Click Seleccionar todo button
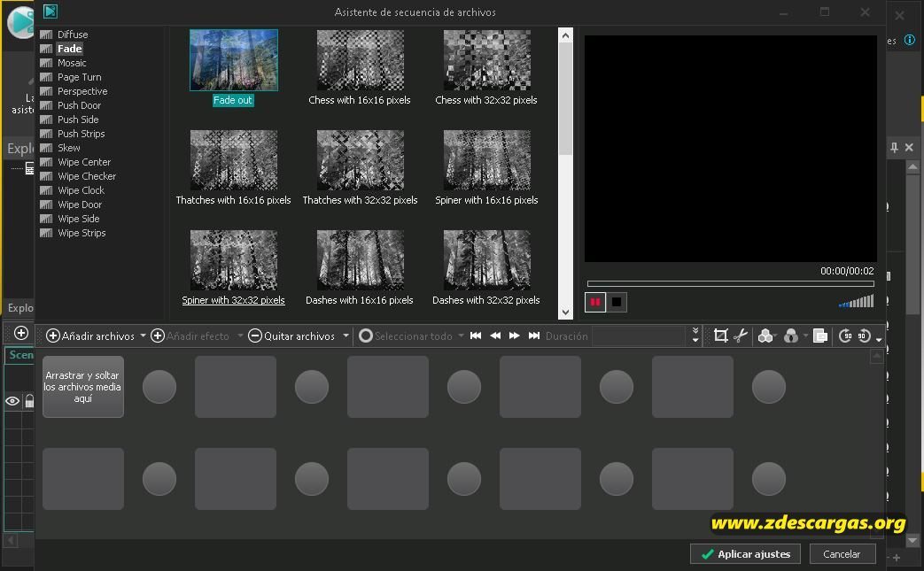Screen dimensions: 924x571 click(x=406, y=336)
